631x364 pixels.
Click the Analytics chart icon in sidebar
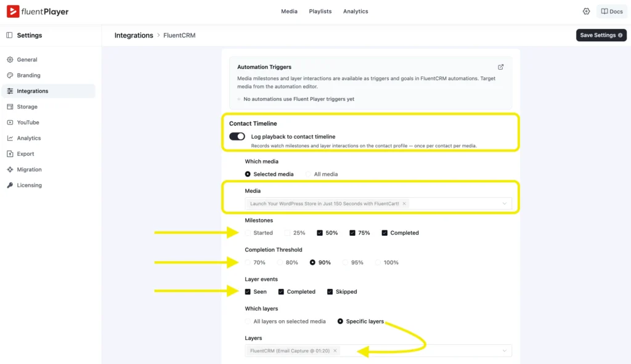(10, 138)
